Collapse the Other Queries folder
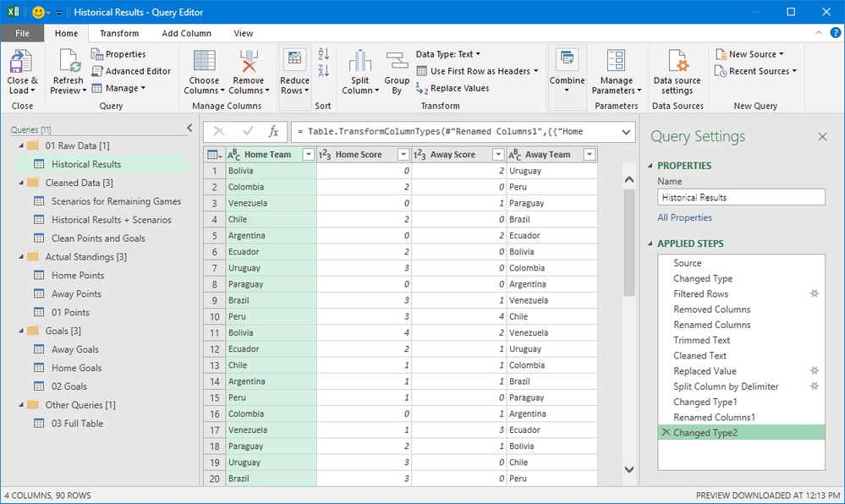The width and height of the screenshot is (845, 504). 21,405
